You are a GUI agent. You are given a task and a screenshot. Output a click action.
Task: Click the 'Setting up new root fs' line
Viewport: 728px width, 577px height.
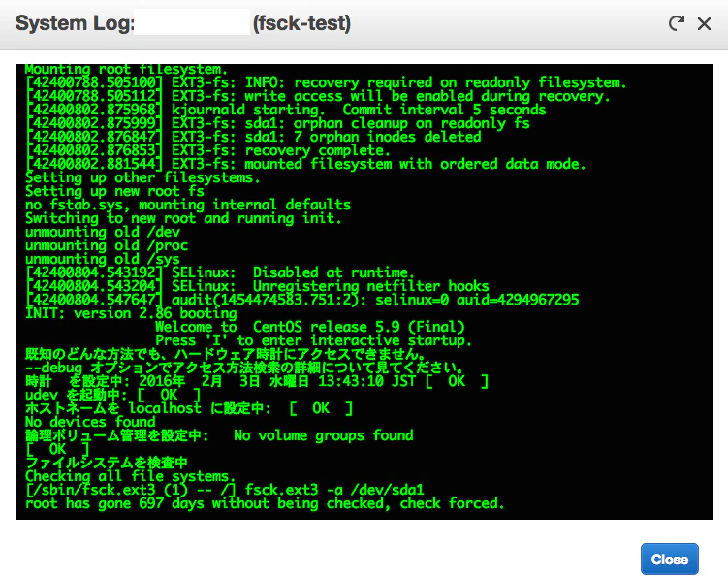(x=114, y=191)
